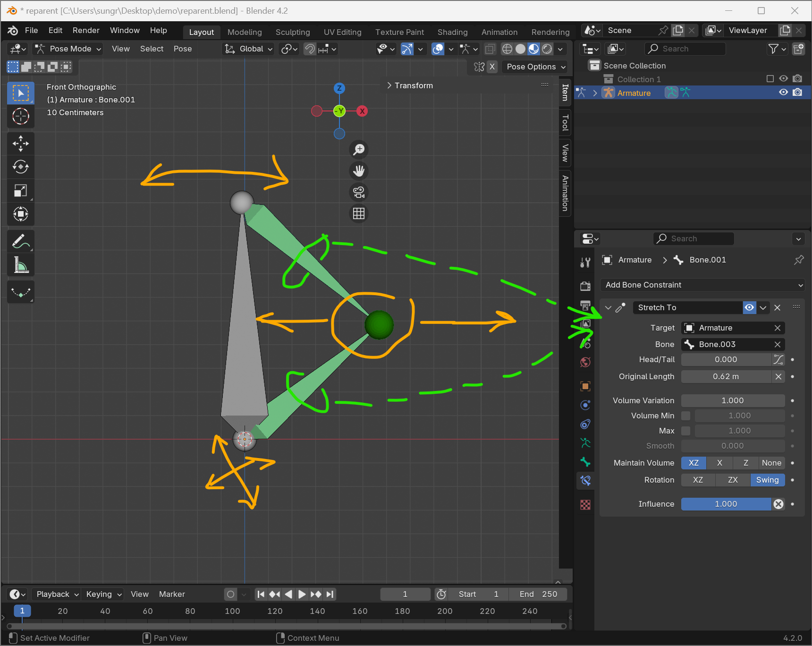This screenshot has width=812, height=646.
Task: Adjust the Head/Tail value slider
Action: 726,359
